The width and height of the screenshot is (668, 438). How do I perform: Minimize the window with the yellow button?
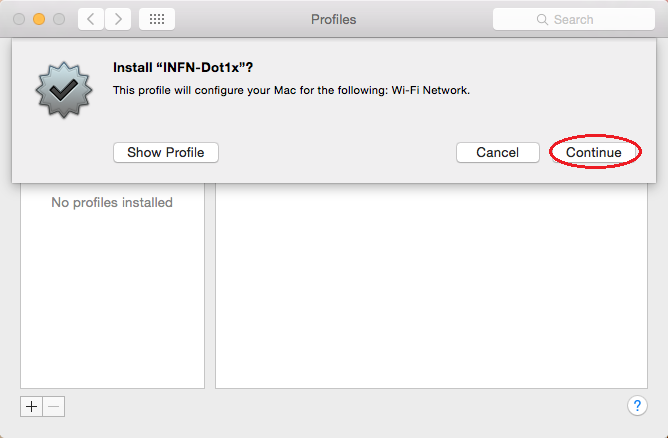39,19
